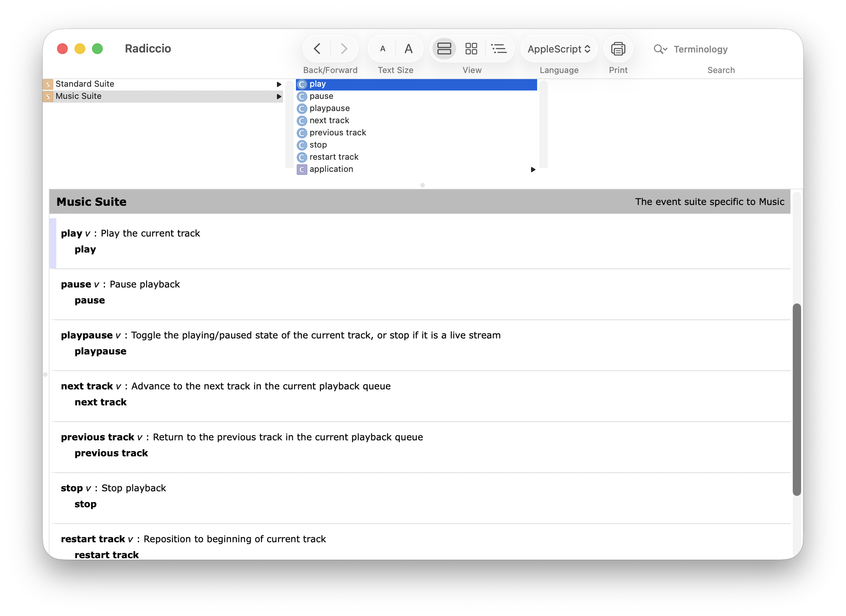Switch to the grid view icon
This screenshot has width=846, height=616.
(x=471, y=49)
